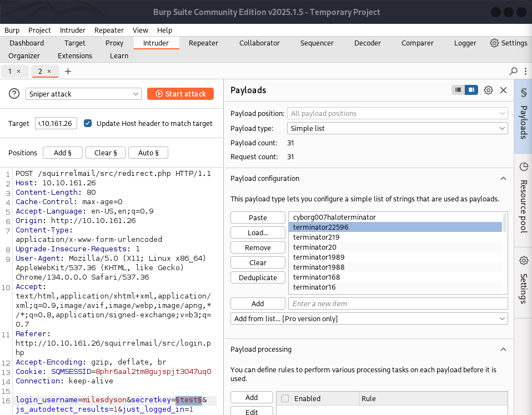The height and width of the screenshot is (415, 532).
Task: Open the Repeater menu
Action: click(x=109, y=30)
